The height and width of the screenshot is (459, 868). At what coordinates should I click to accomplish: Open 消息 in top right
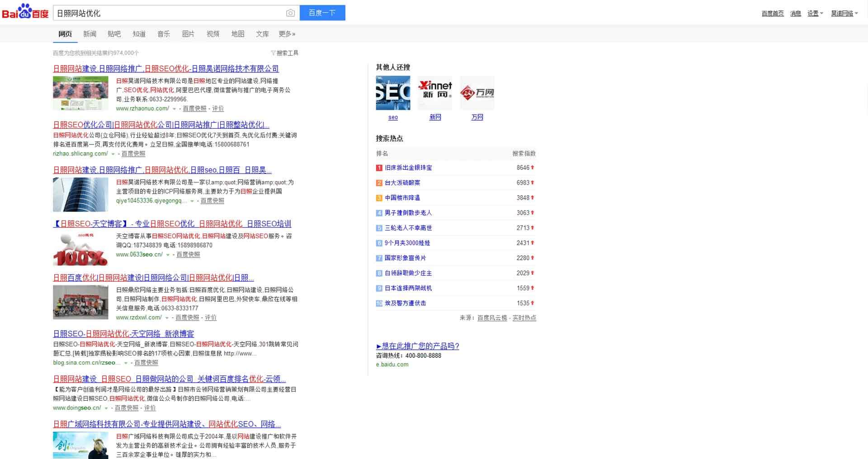click(796, 14)
